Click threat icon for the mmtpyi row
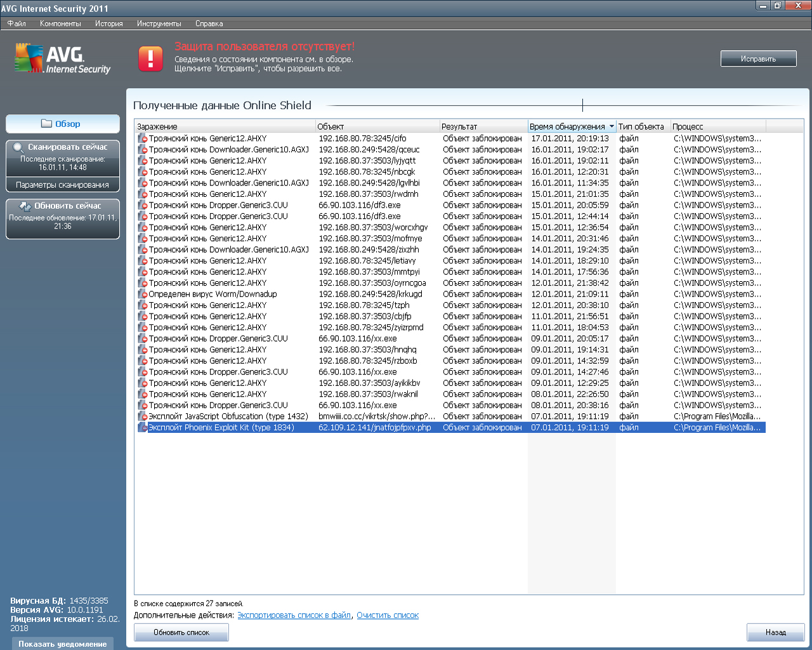812x650 pixels. [x=143, y=272]
